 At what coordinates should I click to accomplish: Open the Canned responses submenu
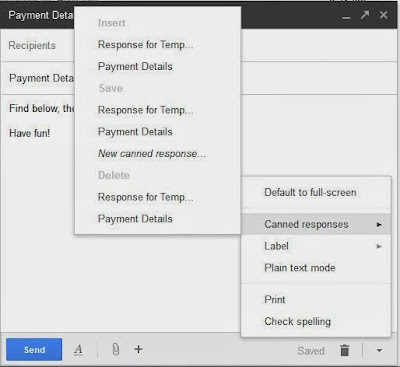[316, 224]
